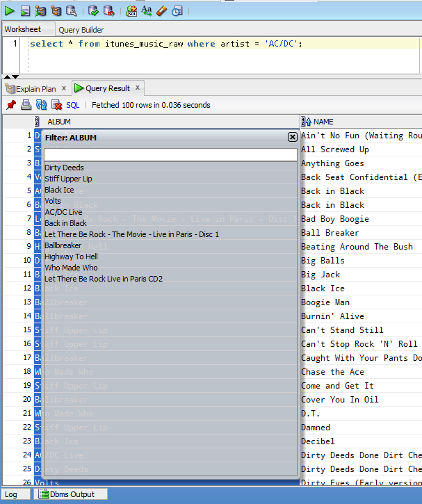Open the Explain Plan tab
This screenshot has width=422, height=504.
point(35,89)
